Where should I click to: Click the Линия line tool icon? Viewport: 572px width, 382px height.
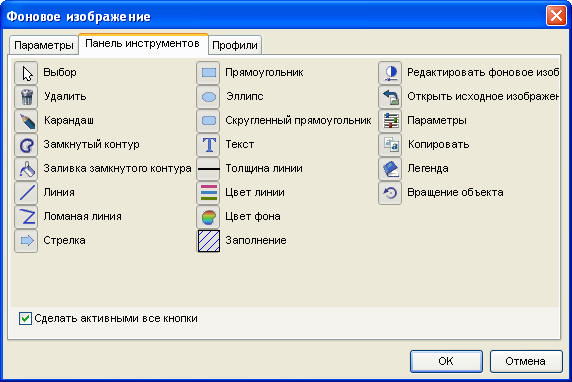click(26, 193)
